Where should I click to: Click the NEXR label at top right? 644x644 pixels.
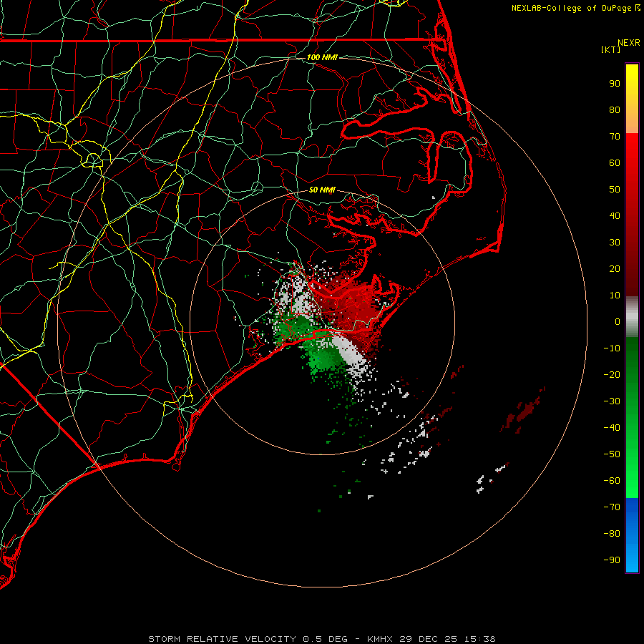pyautogui.click(x=629, y=43)
